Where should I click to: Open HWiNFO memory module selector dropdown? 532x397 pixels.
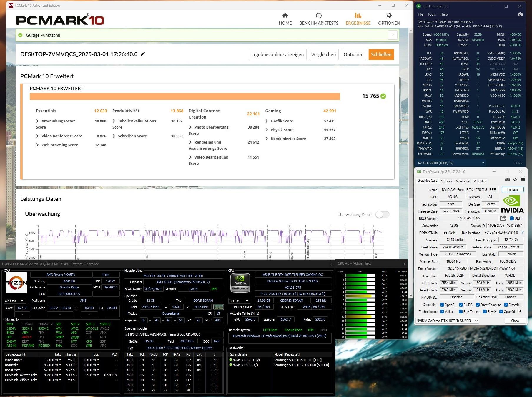pos(173,334)
